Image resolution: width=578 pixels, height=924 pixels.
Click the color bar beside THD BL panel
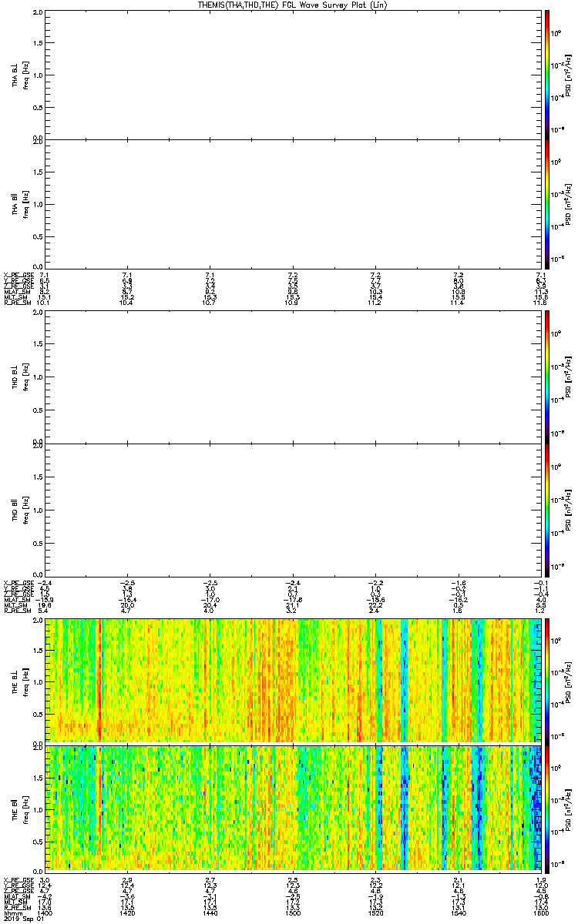(547, 378)
